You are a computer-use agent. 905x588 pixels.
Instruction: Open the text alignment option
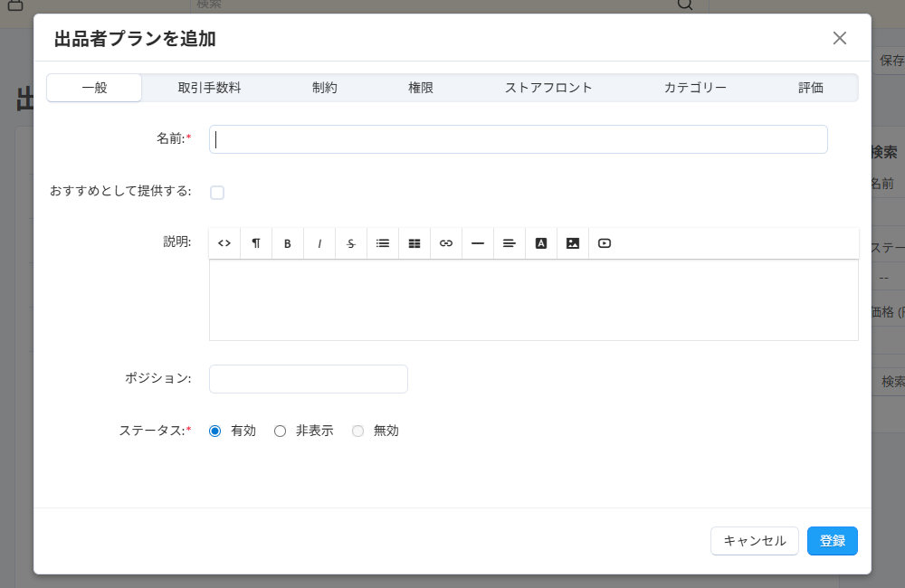(509, 242)
